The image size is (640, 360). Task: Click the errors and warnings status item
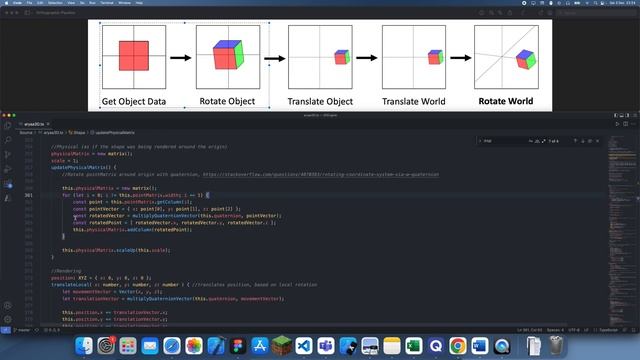coord(51,330)
